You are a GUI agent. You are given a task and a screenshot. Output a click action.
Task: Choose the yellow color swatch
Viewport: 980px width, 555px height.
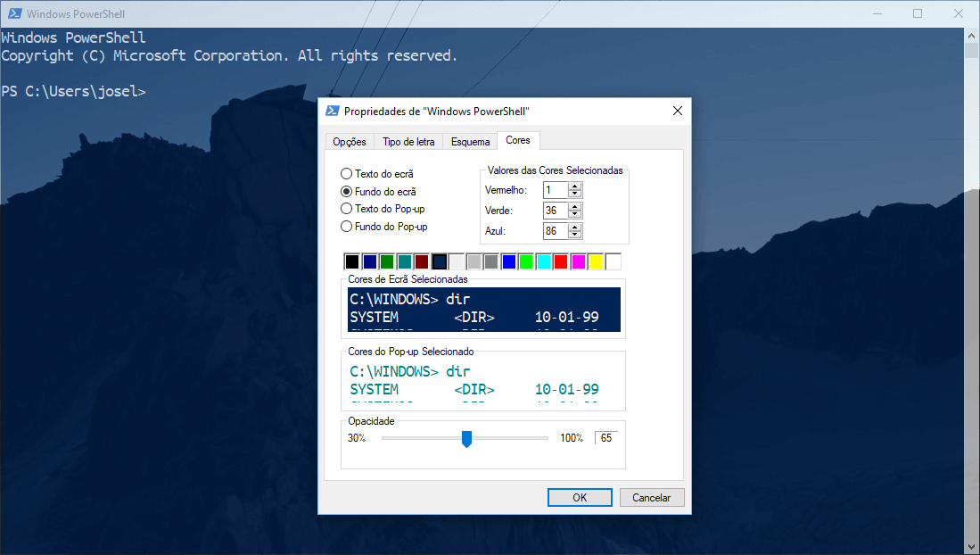pos(596,261)
